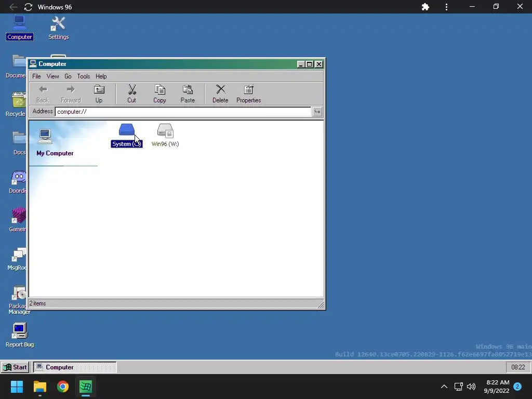Select the Gamein desktop shortcut
532x399 pixels.
pos(18,220)
